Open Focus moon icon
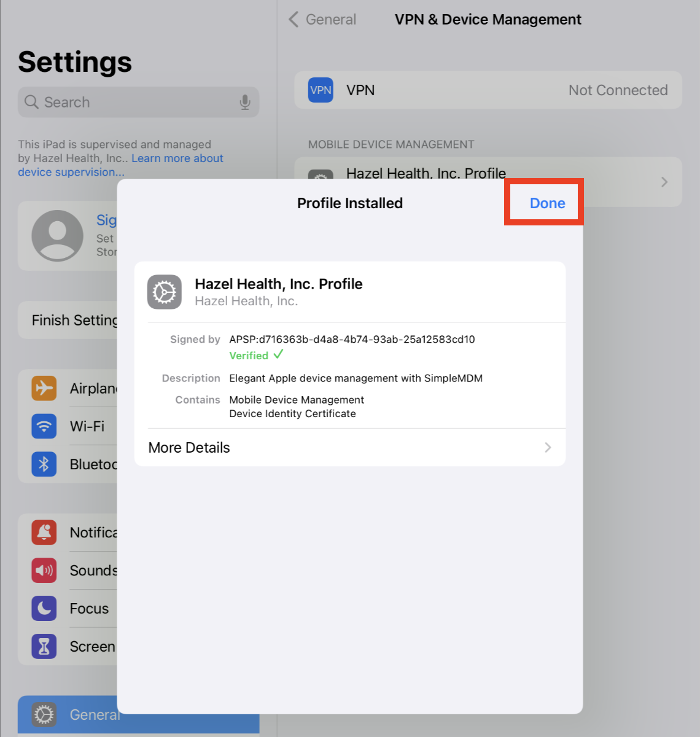 [x=44, y=609]
